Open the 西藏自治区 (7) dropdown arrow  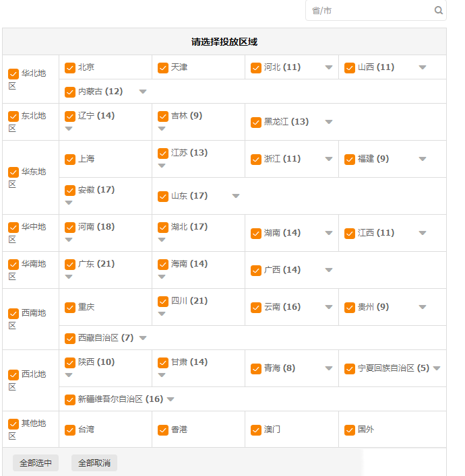coord(143,338)
